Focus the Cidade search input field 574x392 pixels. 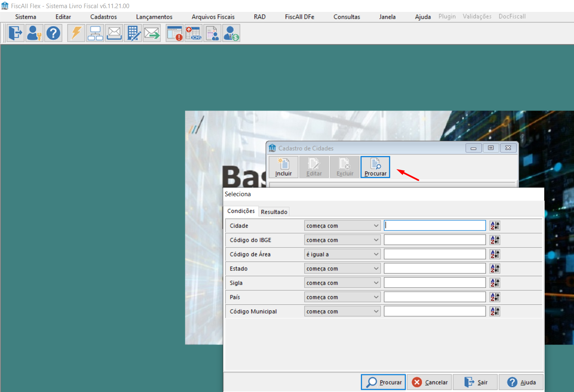pos(435,226)
